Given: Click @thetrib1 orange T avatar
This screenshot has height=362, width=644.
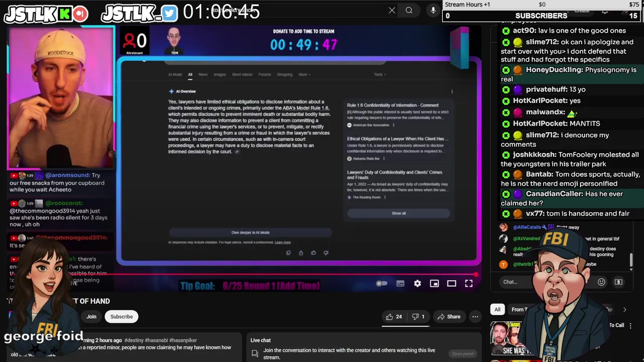Looking at the screenshot, I should point(503,264).
